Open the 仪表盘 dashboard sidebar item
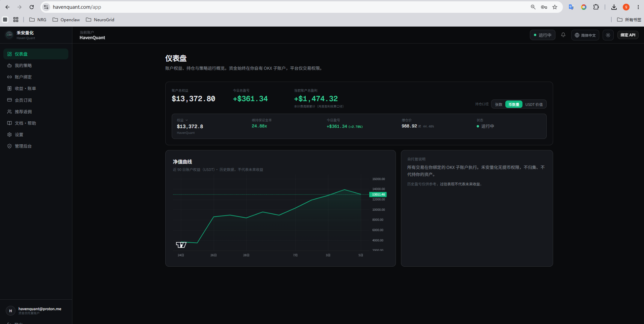 pyautogui.click(x=36, y=54)
